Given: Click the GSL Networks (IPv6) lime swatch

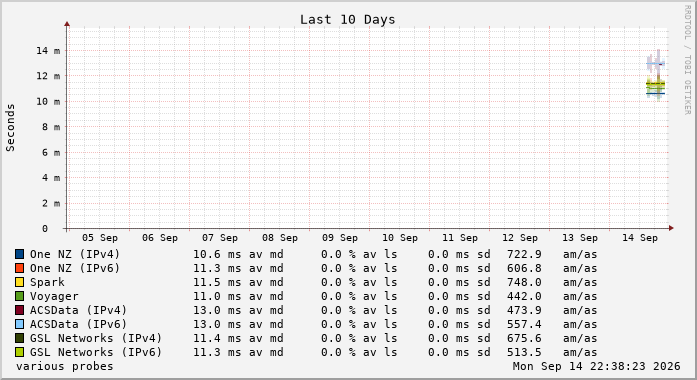Looking at the screenshot, I should pyautogui.click(x=20, y=352).
